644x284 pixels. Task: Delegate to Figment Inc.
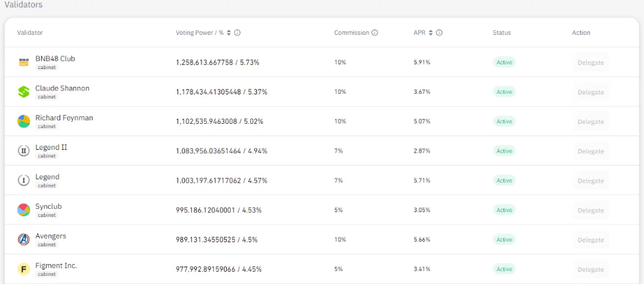tap(591, 270)
